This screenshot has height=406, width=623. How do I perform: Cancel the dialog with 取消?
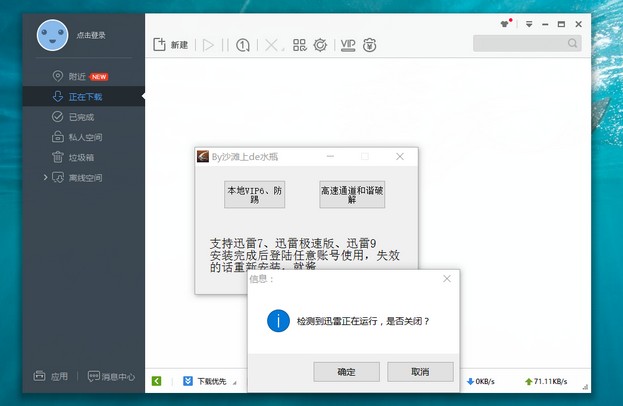click(420, 372)
